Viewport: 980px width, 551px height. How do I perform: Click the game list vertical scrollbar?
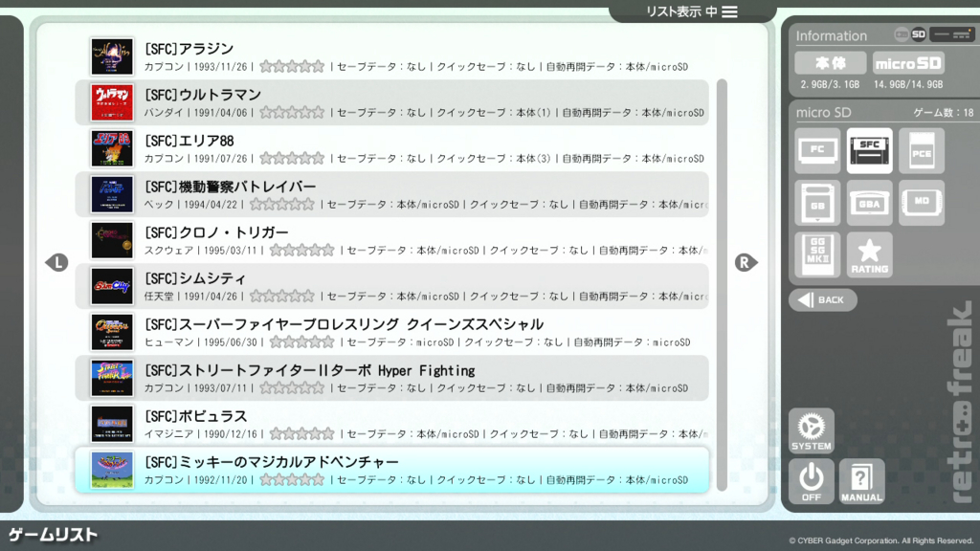(722, 285)
